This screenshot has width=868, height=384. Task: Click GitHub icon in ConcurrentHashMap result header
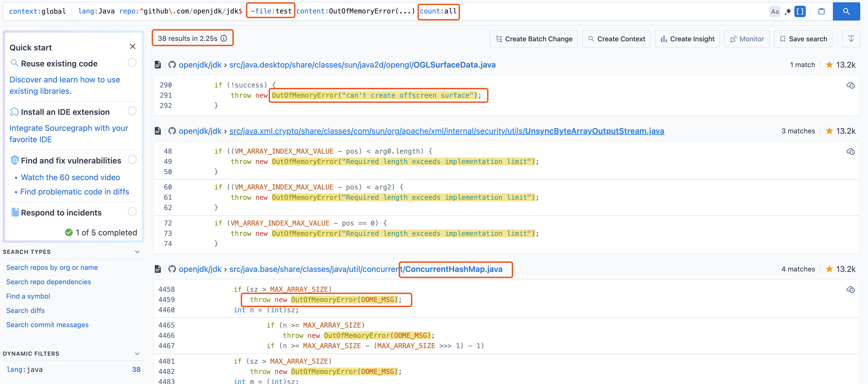(172, 269)
